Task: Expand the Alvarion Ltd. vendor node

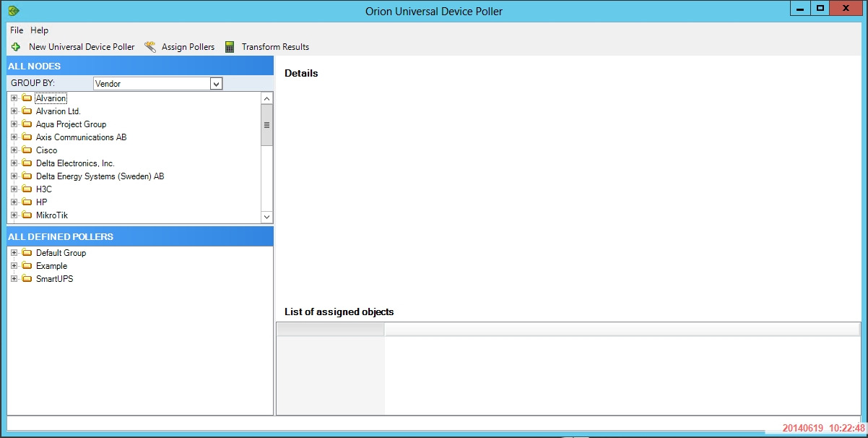Action: (14, 111)
